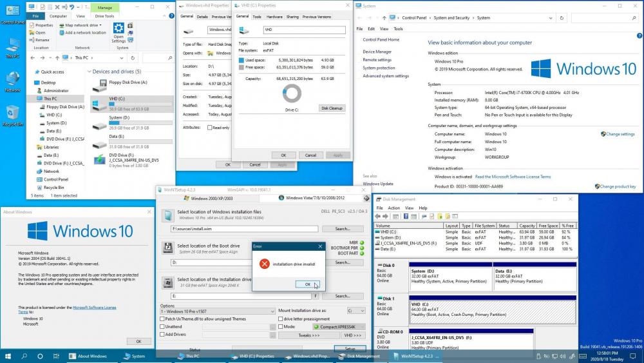Click the Disk Cleanup button
The image size is (644, 363).
pos(332,108)
